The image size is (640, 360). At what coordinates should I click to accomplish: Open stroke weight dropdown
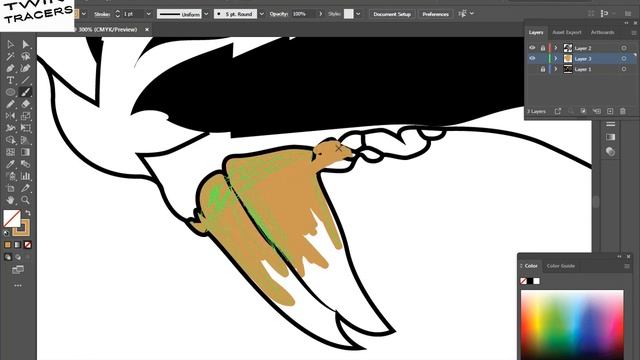pos(149,14)
